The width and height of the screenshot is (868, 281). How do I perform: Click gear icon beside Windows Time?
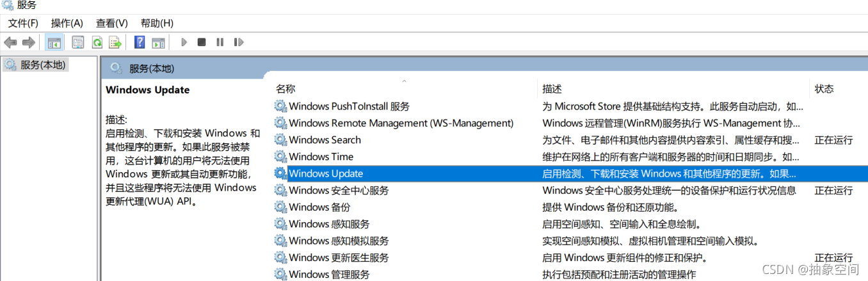pyautogui.click(x=280, y=156)
